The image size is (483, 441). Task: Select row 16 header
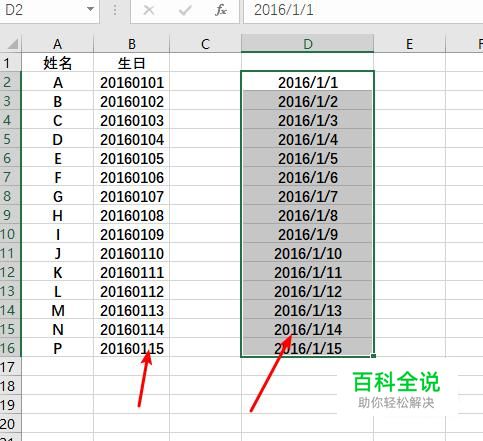[11, 348]
